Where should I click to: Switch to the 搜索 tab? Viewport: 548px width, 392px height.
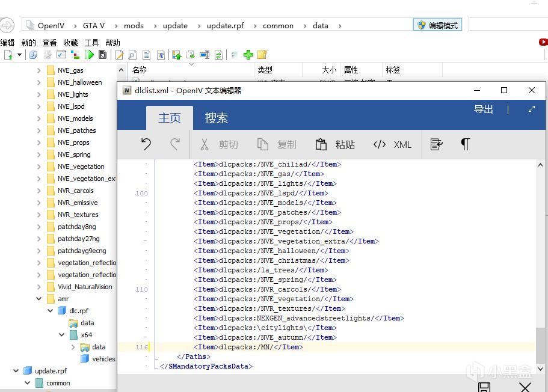217,118
